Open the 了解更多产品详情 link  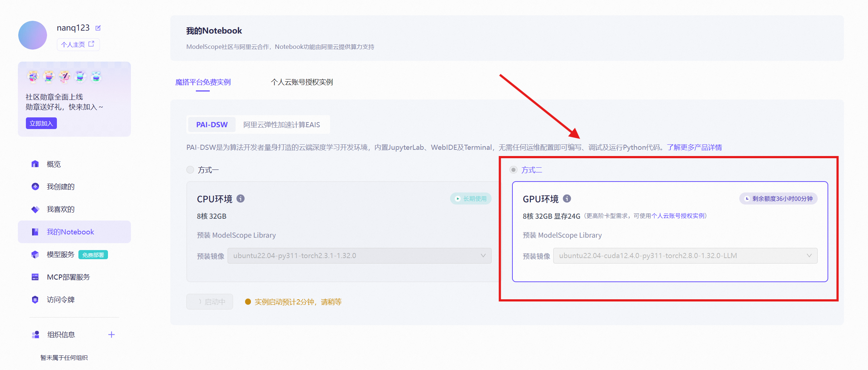pyautogui.click(x=694, y=147)
